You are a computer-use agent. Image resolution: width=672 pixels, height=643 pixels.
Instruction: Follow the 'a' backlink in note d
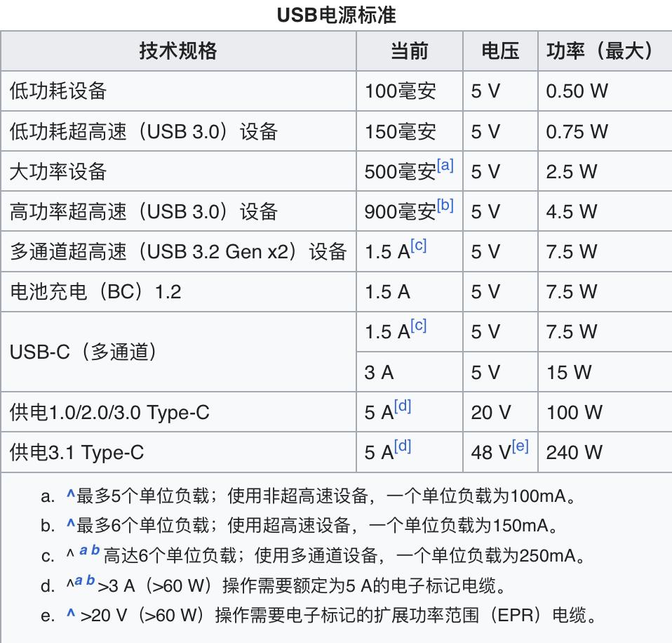(x=79, y=582)
